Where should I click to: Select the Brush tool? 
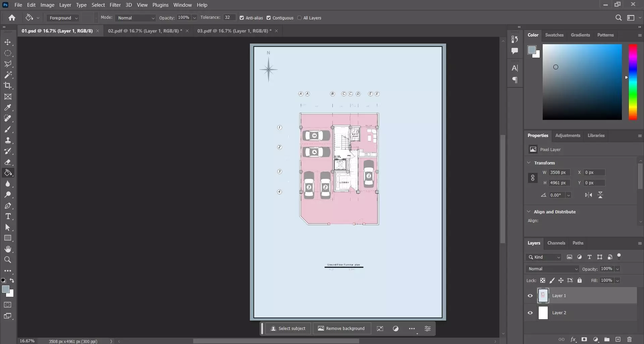click(8, 129)
